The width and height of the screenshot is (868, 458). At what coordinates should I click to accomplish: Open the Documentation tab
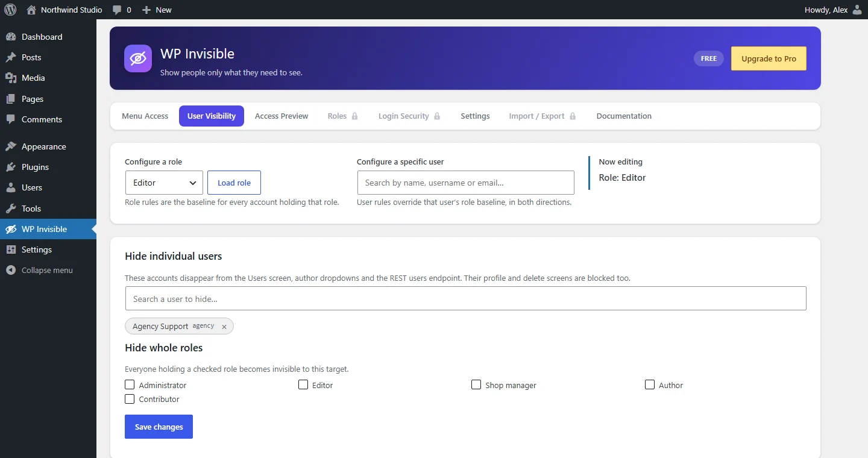624,116
